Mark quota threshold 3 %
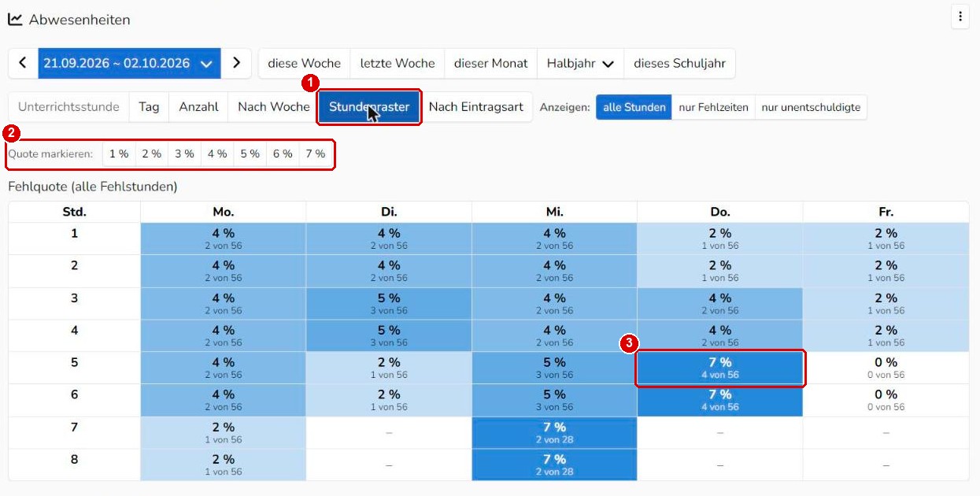This screenshot has width=980, height=496. (184, 154)
